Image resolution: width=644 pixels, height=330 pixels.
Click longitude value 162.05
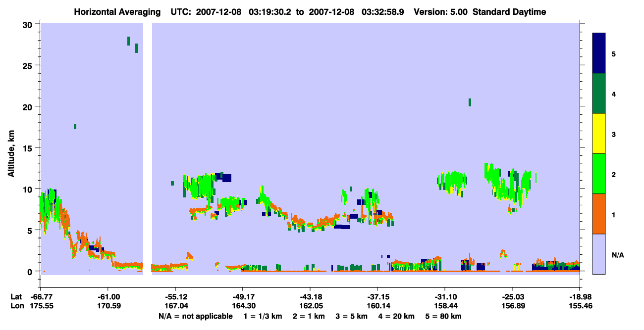point(310,306)
